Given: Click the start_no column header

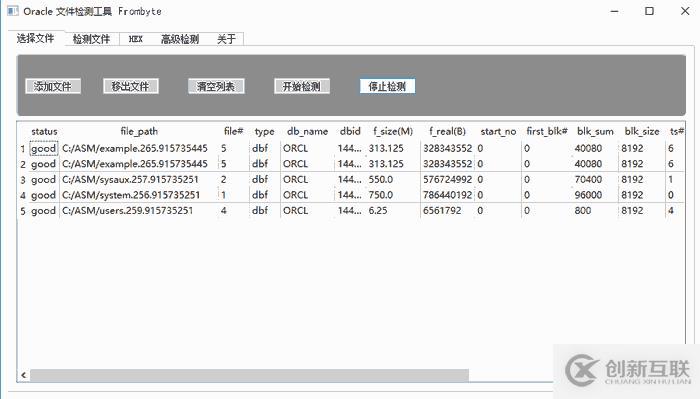Looking at the screenshot, I should [x=498, y=131].
